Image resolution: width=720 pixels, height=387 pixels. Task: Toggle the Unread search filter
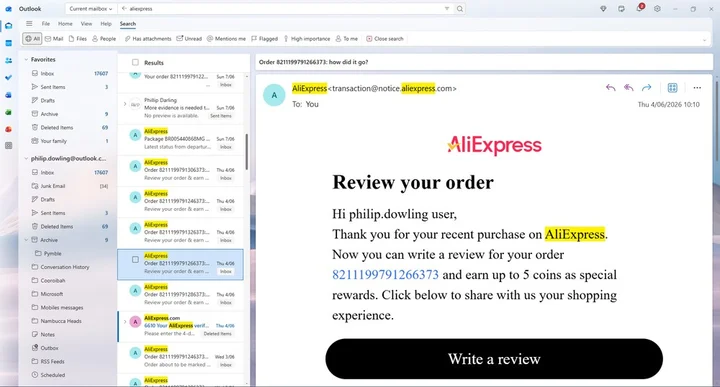pyautogui.click(x=189, y=39)
